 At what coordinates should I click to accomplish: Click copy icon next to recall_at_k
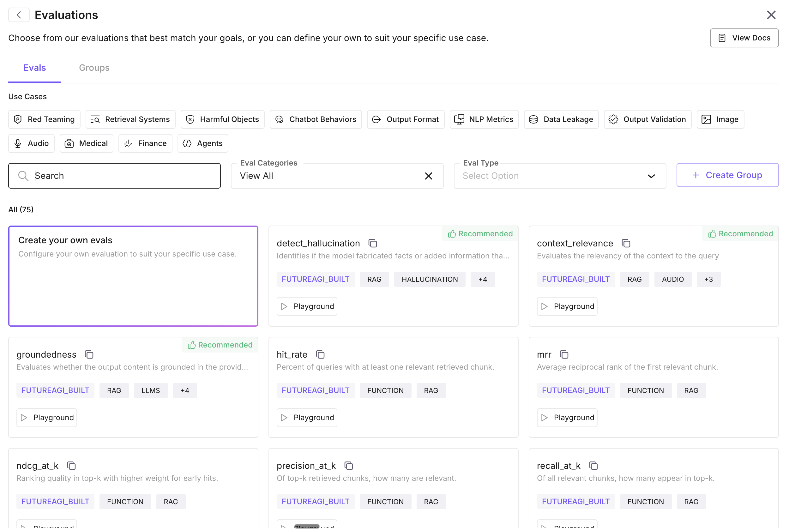click(x=593, y=466)
